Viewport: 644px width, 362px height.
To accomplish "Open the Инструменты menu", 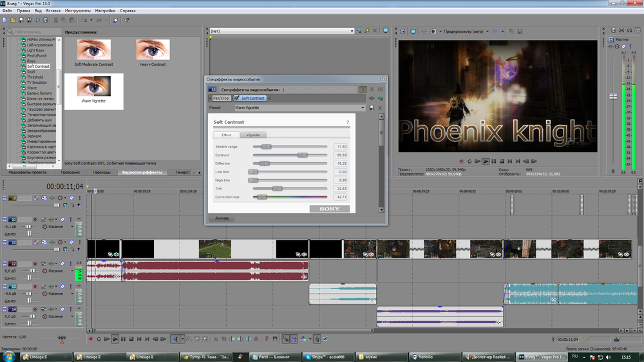I will (x=77, y=11).
